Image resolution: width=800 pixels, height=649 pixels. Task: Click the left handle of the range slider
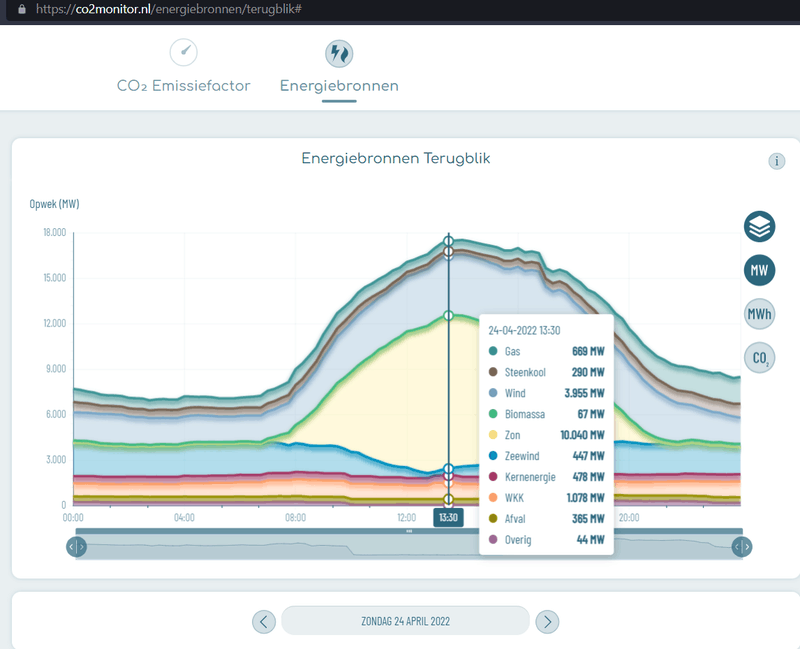(x=77, y=547)
